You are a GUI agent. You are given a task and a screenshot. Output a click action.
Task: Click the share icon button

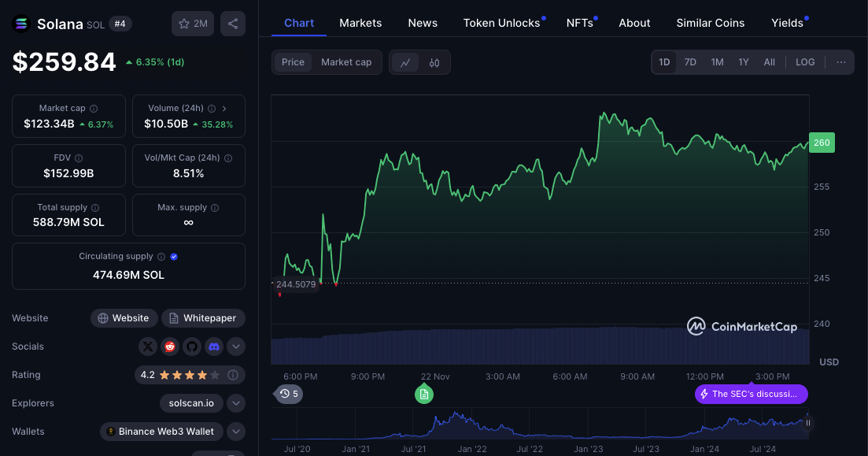[x=232, y=24]
